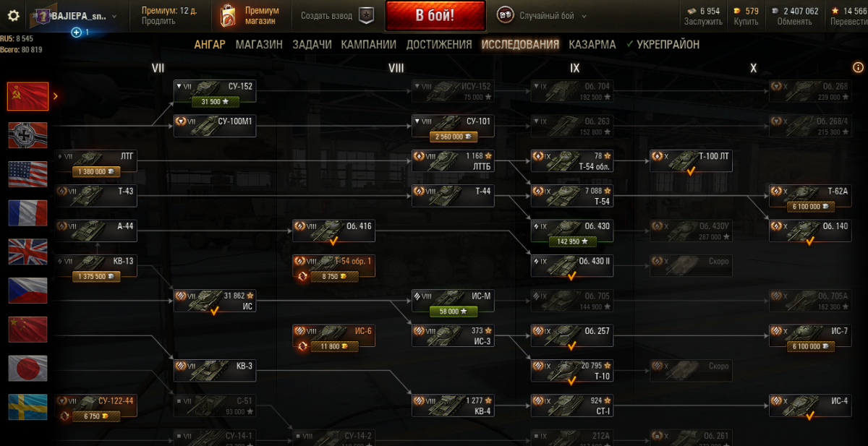Click the red В бой! button

(435, 15)
